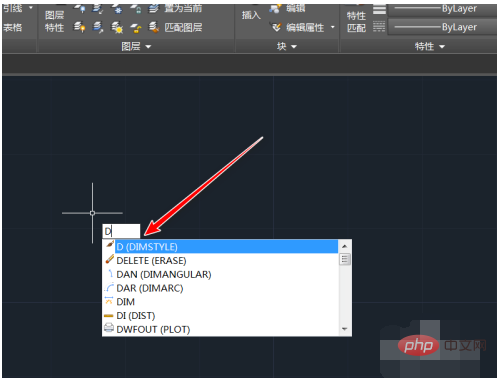Viewport: 497px width, 378px height.
Task: Click 特性匹配 (Match Properties) button
Action: [356, 21]
